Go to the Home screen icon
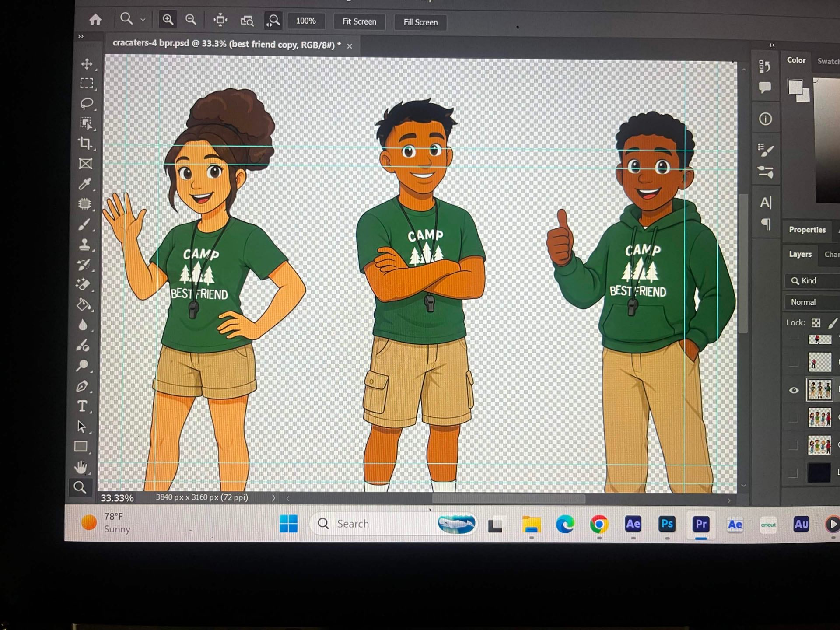Screen dimensions: 840x630 point(95,19)
